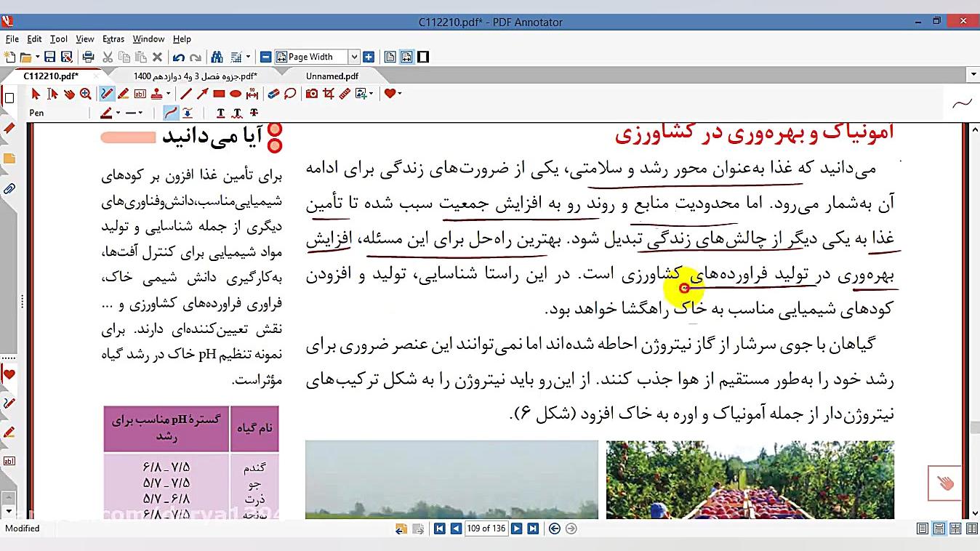Toggle the smooth pen stroke mode

(x=171, y=113)
